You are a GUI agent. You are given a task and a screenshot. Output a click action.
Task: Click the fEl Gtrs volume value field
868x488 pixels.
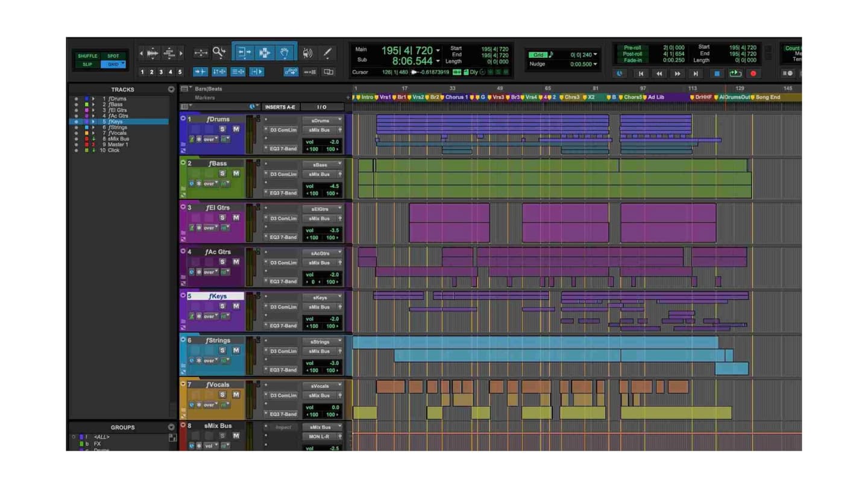tap(322, 230)
